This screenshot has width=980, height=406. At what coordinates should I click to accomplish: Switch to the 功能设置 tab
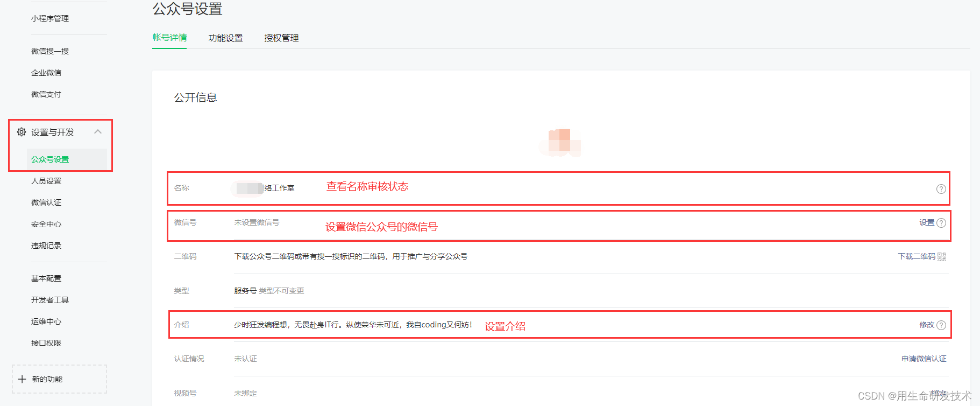click(225, 38)
